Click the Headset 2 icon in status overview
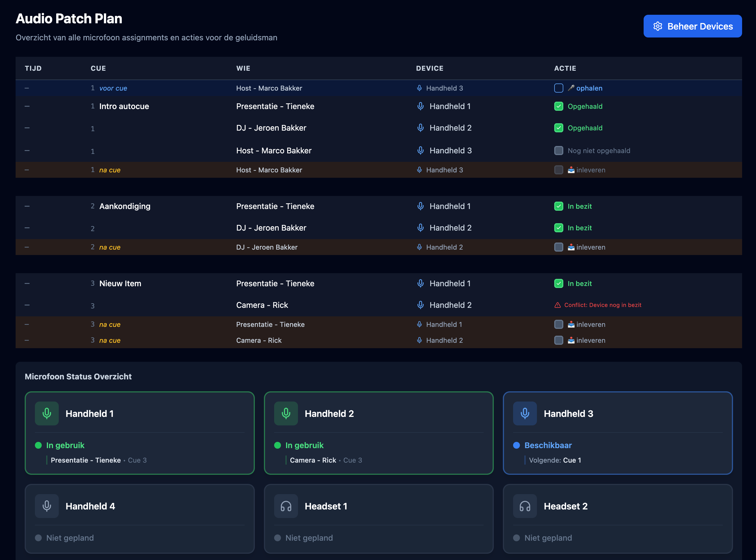 [x=525, y=506]
